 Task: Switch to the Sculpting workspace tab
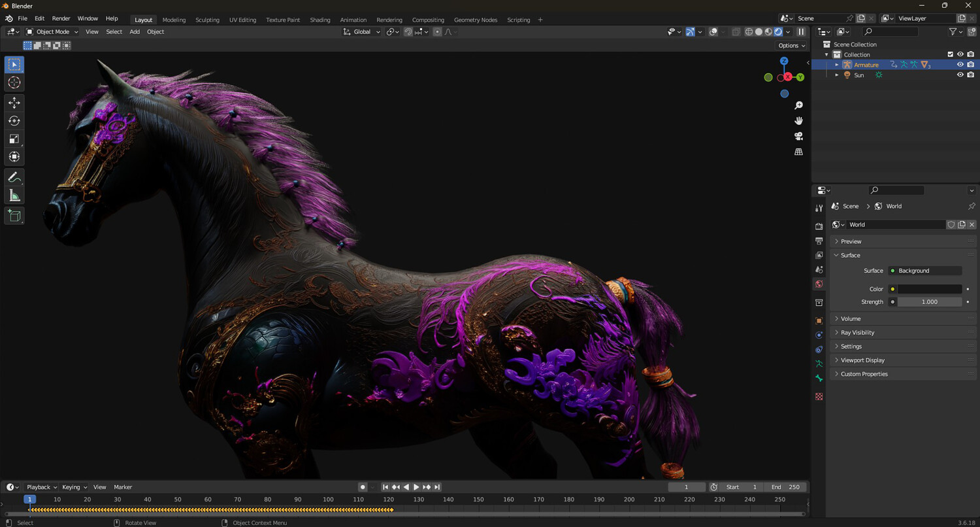click(207, 20)
